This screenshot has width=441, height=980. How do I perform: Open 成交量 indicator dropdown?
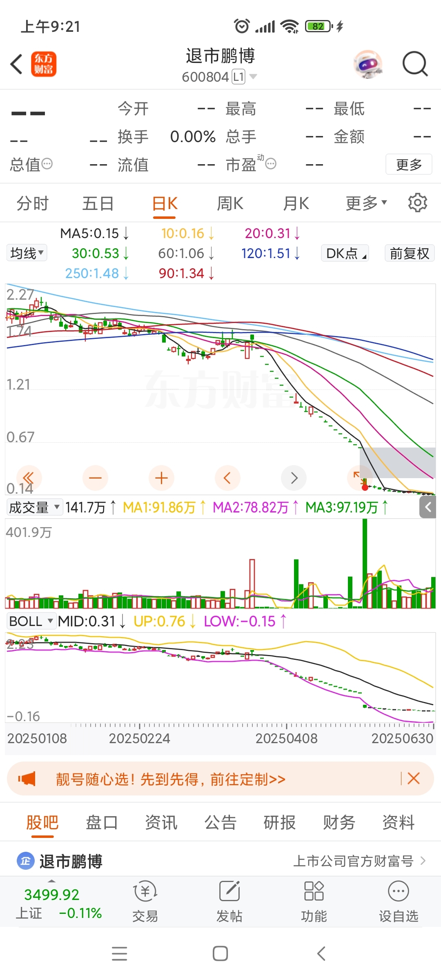pyautogui.click(x=34, y=507)
